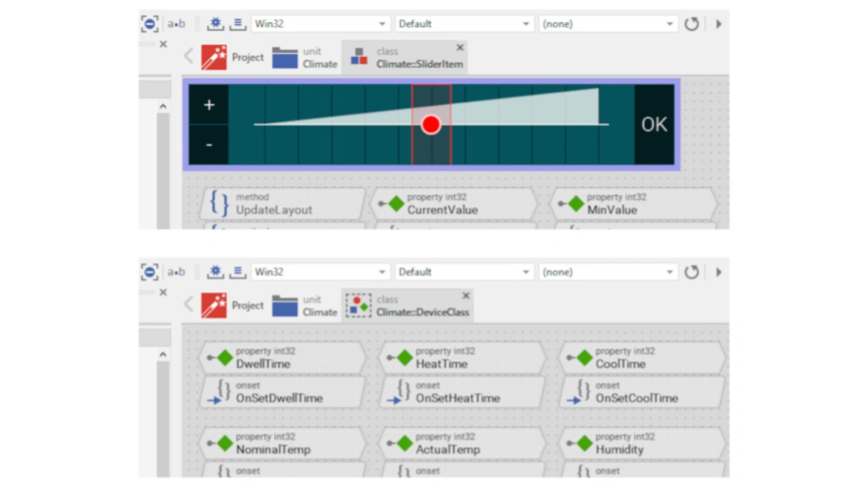Click the red slider knob
Screen dimensions: 868x488
tap(431, 125)
